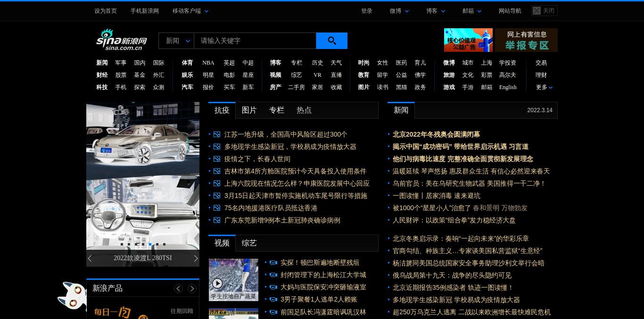Select the highlighted blue carousel dot
644x319 pixels.
point(150,244)
